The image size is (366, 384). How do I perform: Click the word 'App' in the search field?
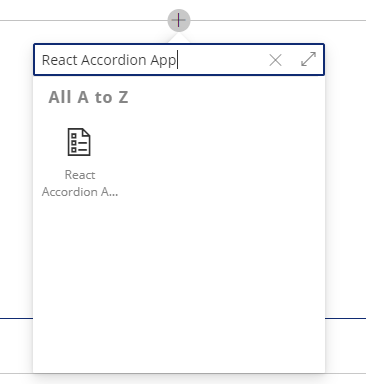coord(163,61)
